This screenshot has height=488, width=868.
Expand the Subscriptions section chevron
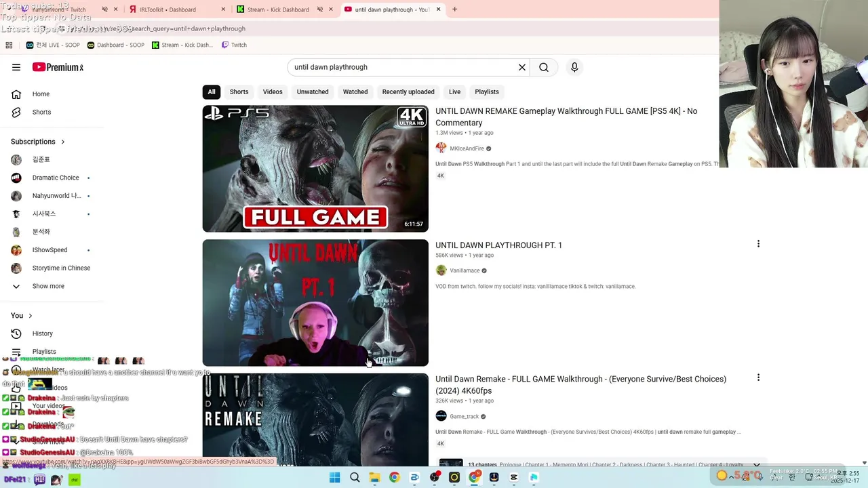point(63,142)
